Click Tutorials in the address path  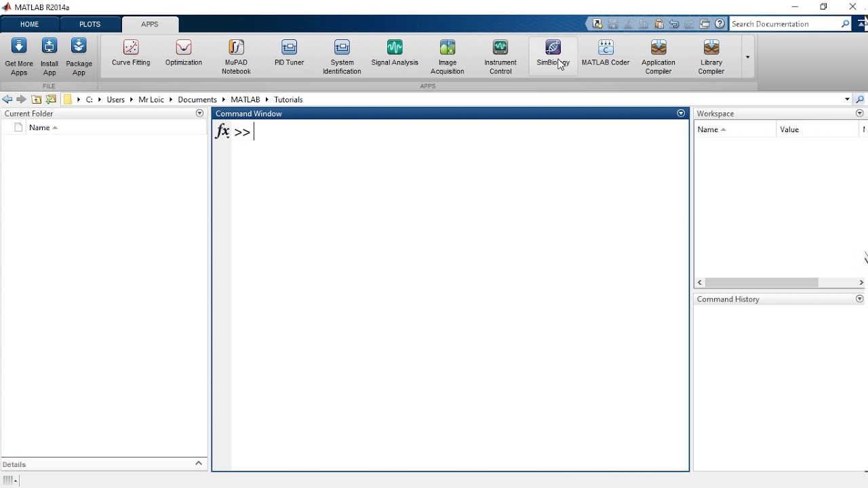pos(288,100)
